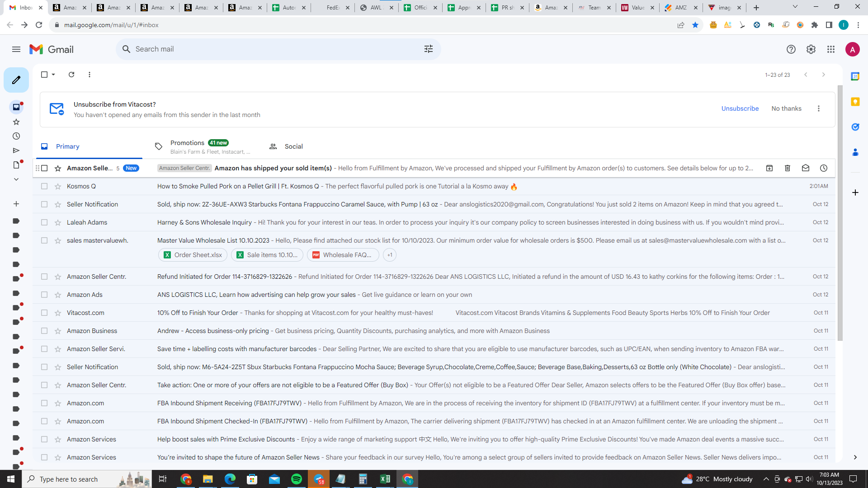Click the Search mail field
Viewport: 868px width, 488px height.
(278, 49)
